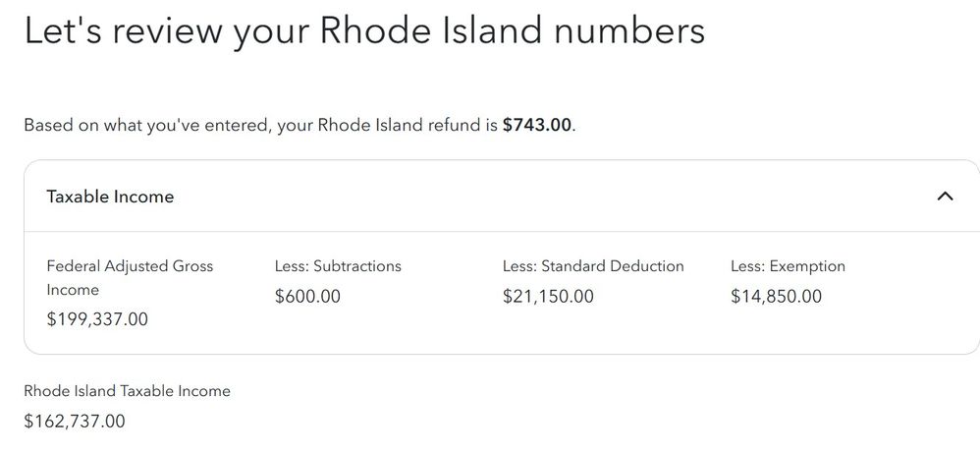980x453 pixels.
Task: Click "Rhode Island" in the page heading
Action: (431, 30)
